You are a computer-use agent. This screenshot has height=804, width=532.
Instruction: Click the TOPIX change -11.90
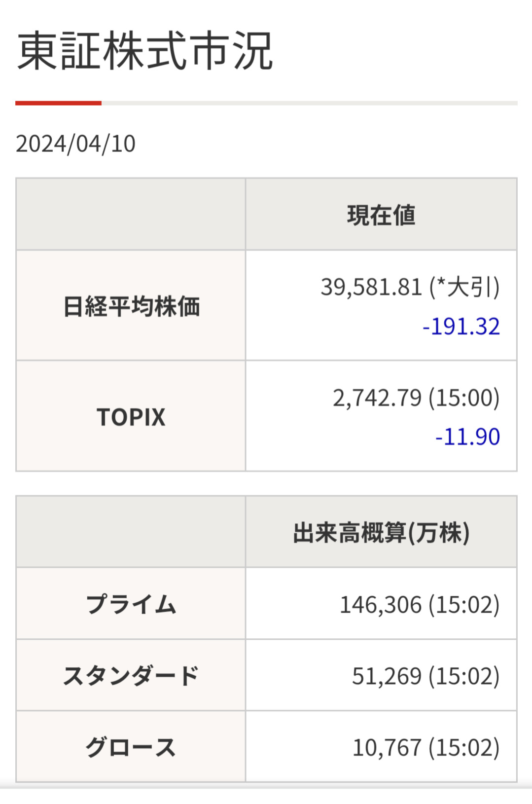(x=467, y=437)
